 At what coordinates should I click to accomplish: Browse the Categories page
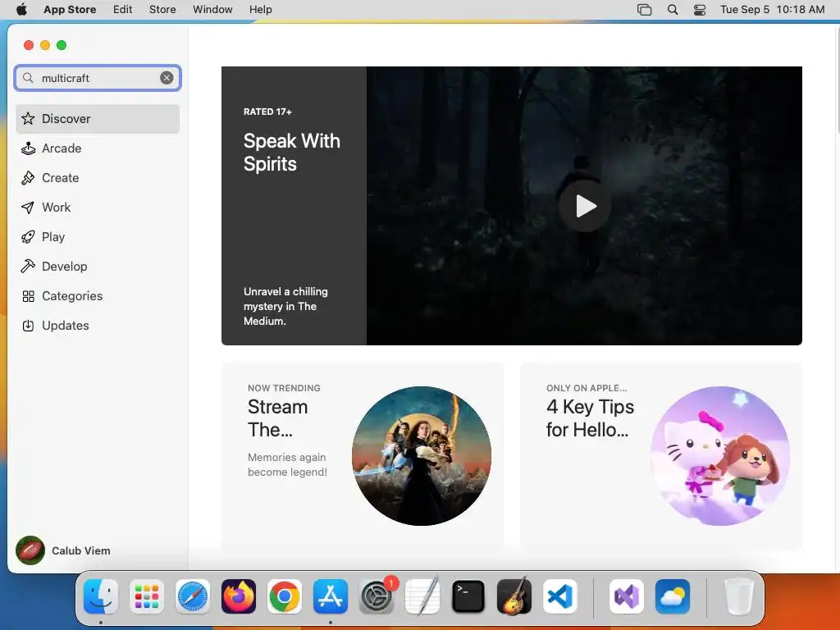pos(98,295)
